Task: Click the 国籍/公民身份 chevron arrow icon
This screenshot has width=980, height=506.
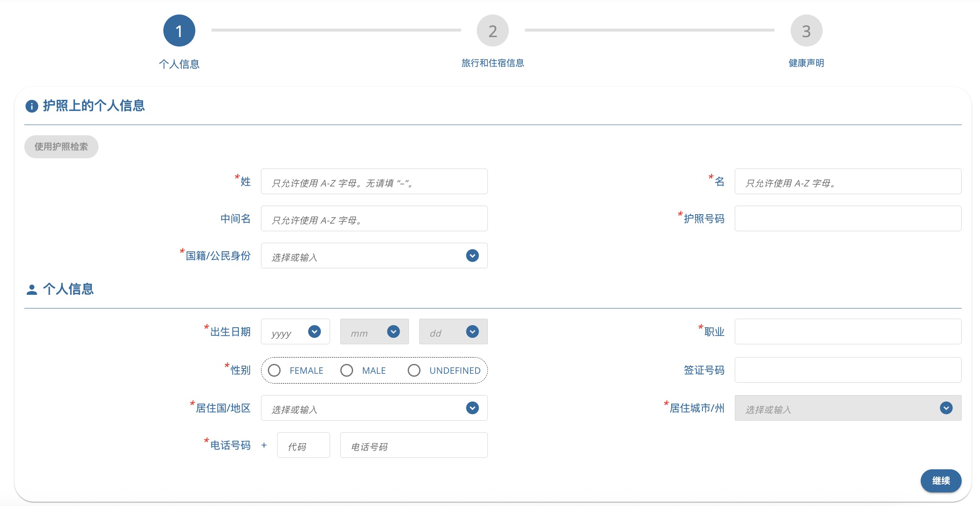Action: click(472, 256)
